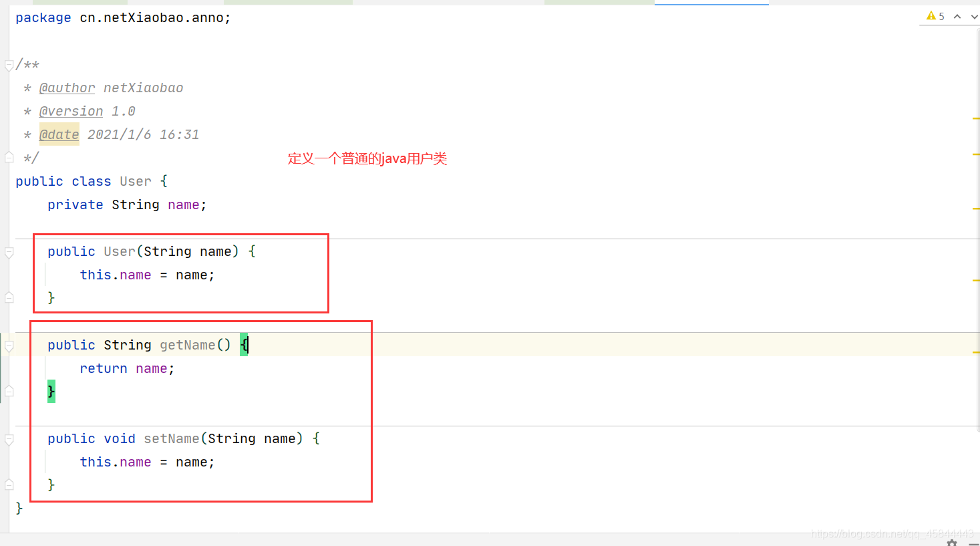Screen dimensions: 980x546
Task: Open the gear settings icon at bottom right
Action: pos(952,543)
